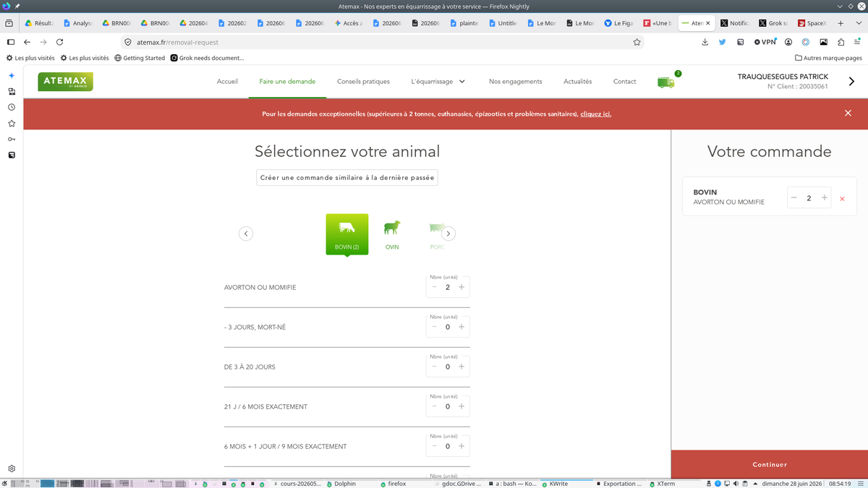Image resolution: width=868 pixels, height=488 pixels.
Task: Click the delivery truck cart icon
Action: click(x=666, y=82)
